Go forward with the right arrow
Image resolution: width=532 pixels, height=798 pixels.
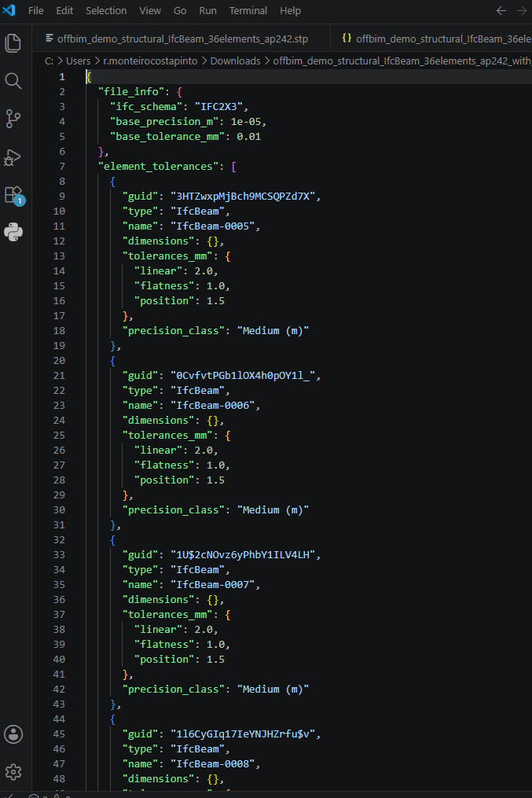pyautogui.click(x=523, y=11)
